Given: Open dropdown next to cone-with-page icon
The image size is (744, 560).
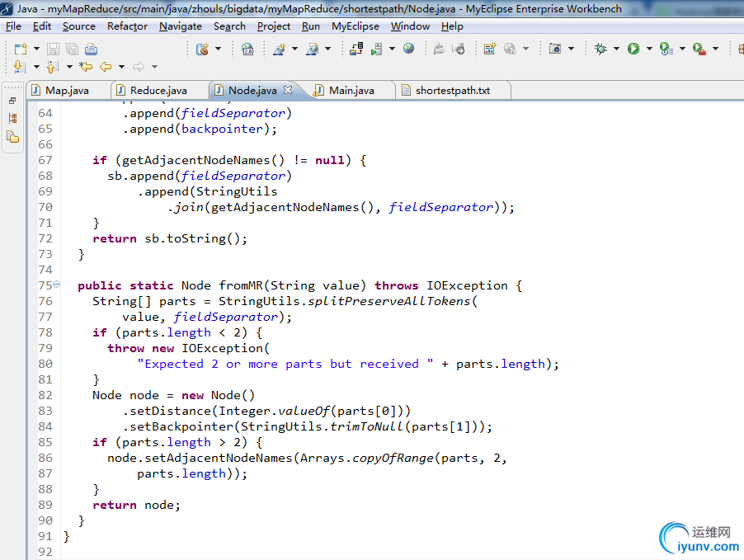Looking at the screenshot, I should tap(328, 49).
